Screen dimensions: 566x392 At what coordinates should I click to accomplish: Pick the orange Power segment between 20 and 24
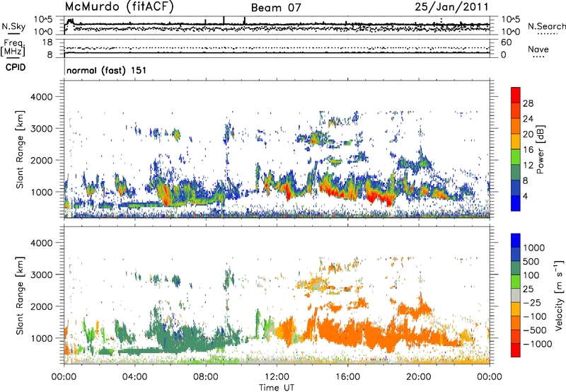point(516,126)
